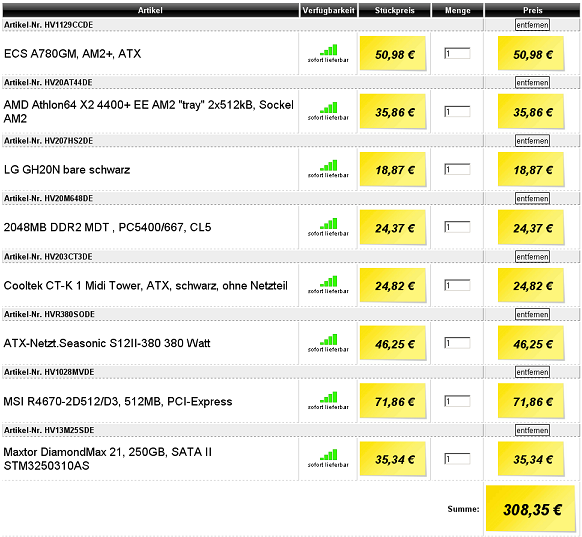Select quantity field for Seasonic power supply
Image resolution: width=582 pixels, height=537 pixels.
[457, 343]
